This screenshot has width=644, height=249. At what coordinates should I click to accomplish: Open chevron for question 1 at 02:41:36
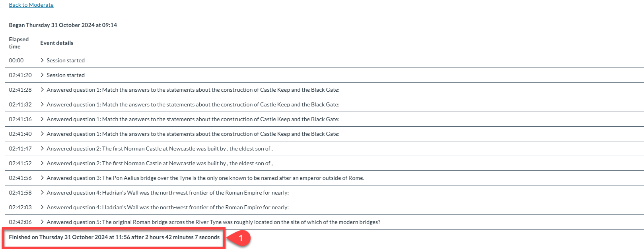(43, 119)
